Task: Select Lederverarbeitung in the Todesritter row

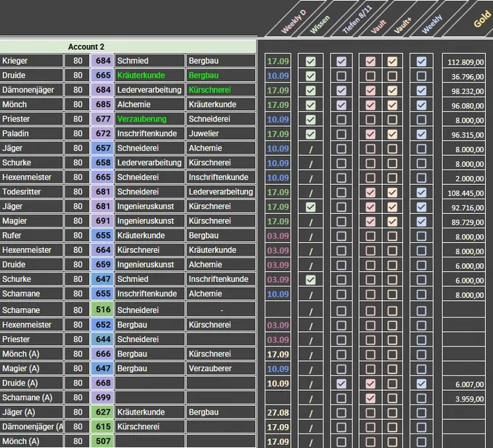Action: click(221, 192)
